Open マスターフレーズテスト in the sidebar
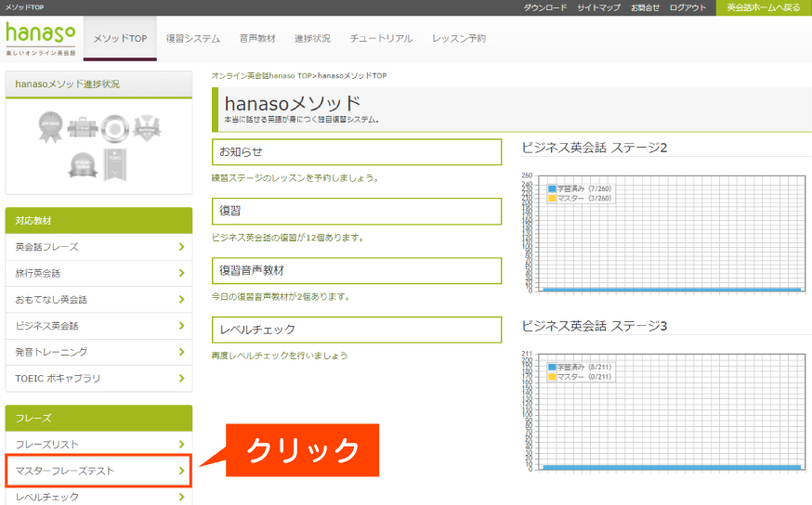Screen dimensions: 812x505 [x=98, y=471]
